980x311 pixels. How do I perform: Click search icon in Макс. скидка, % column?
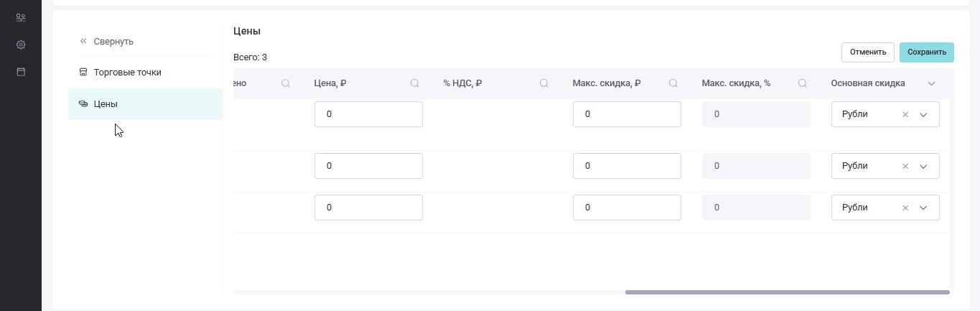pos(803,83)
